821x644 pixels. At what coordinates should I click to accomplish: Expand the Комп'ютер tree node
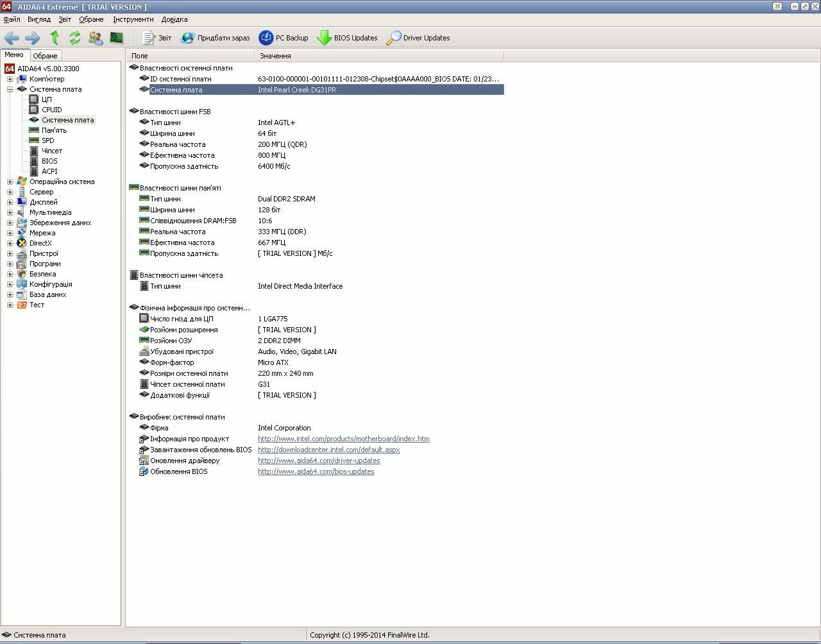click(x=10, y=79)
